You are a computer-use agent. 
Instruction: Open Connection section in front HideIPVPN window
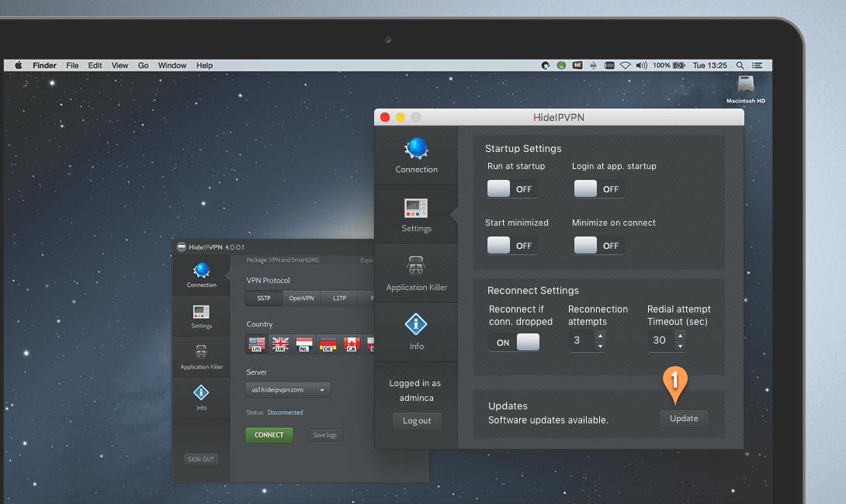[416, 156]
